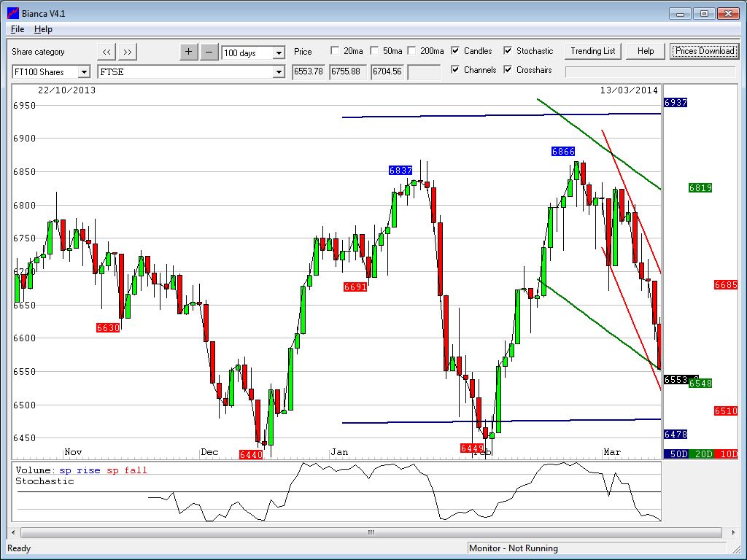
Task: Open the Help menu in menu bar
Action: coord(43,29)
